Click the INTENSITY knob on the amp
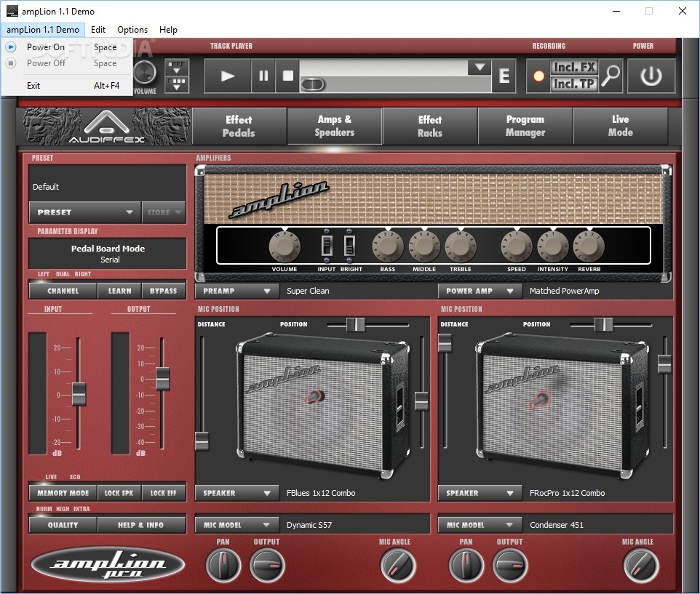Screen dimensions: 700x594 click(x=553, y=246)
